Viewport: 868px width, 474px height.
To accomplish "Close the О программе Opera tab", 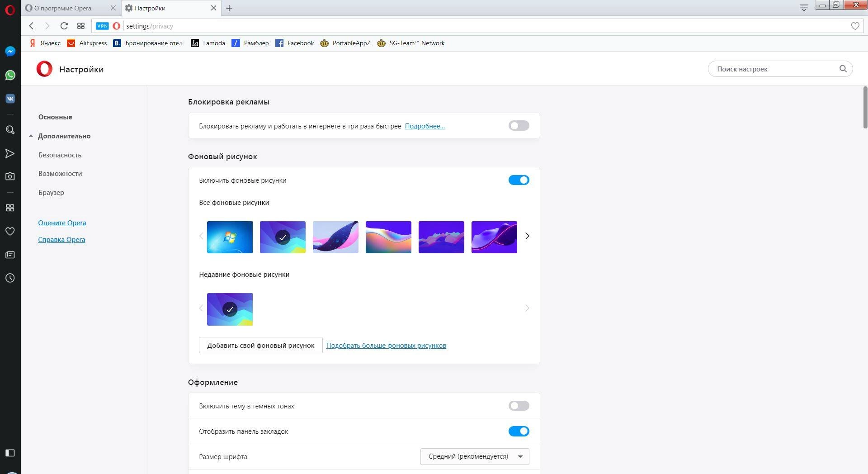I will coord(113,8).
